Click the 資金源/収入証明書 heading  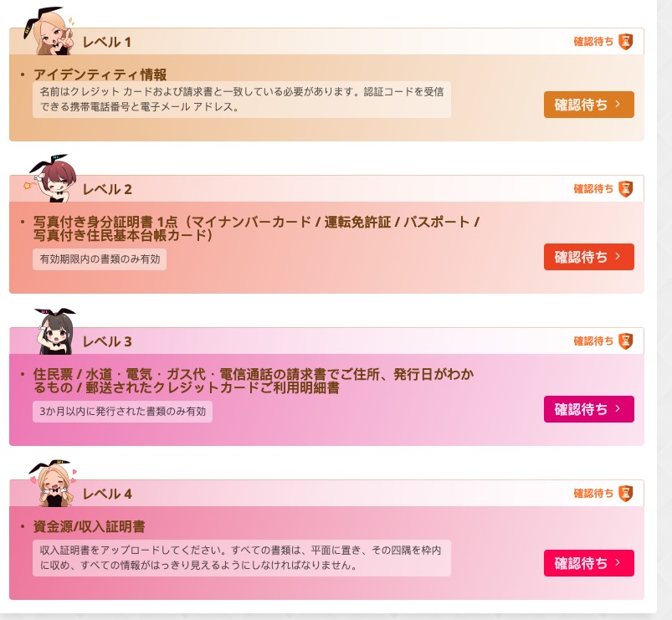click(x=90, y=526)
